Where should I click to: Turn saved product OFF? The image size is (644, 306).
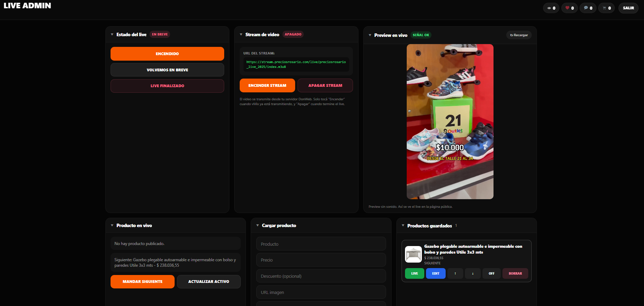pyautogui.click(x=491, y=274)
